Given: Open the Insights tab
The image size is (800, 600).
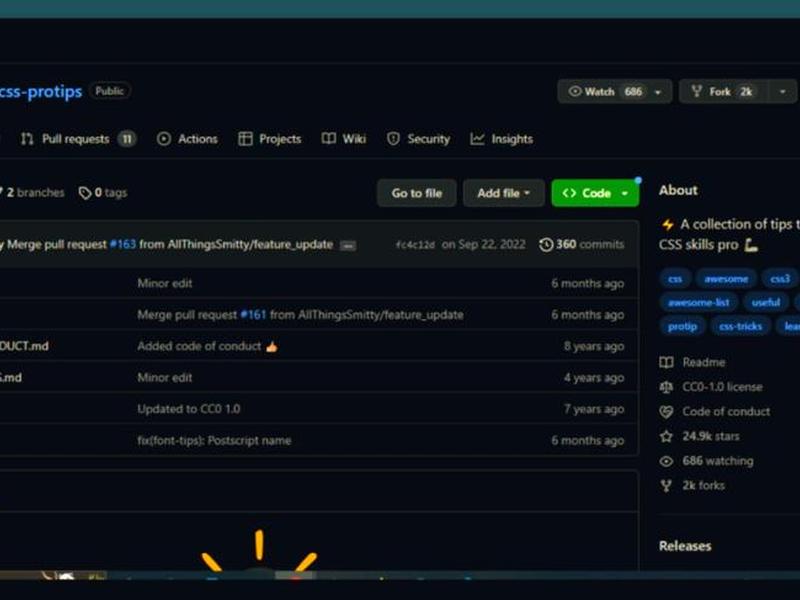Looking at the screenshot, I should point(502,139).
